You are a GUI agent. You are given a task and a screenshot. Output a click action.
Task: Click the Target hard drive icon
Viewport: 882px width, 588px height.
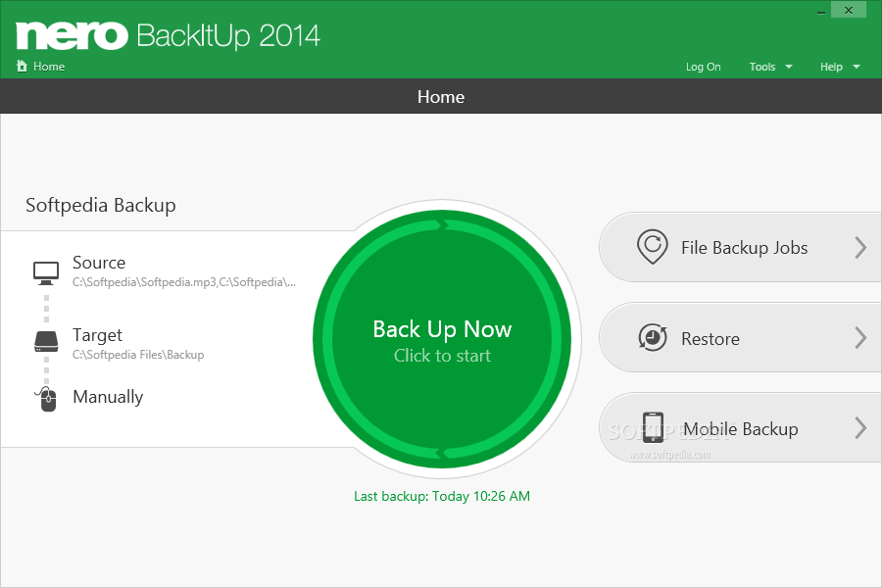[45, 342]
